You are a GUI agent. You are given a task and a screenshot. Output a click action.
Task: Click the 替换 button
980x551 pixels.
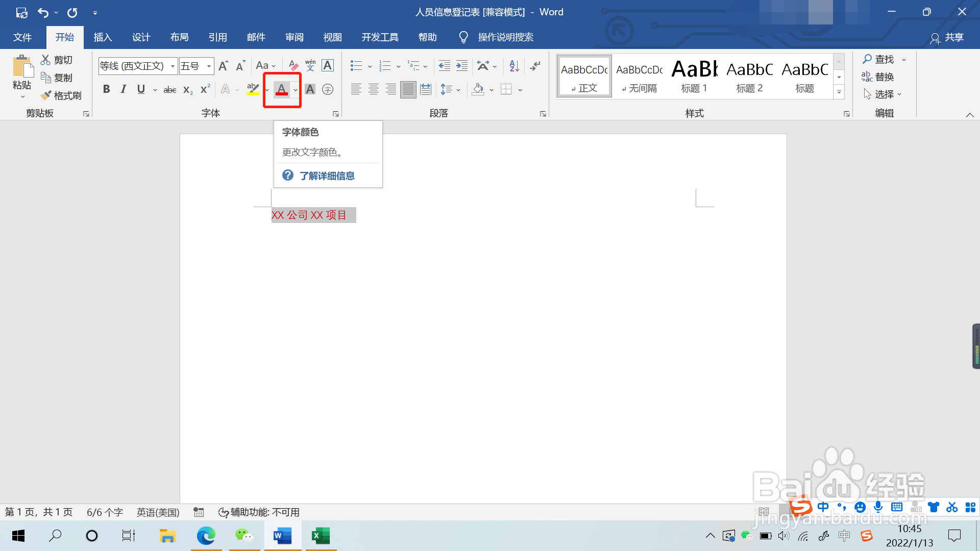pos(878,77)
